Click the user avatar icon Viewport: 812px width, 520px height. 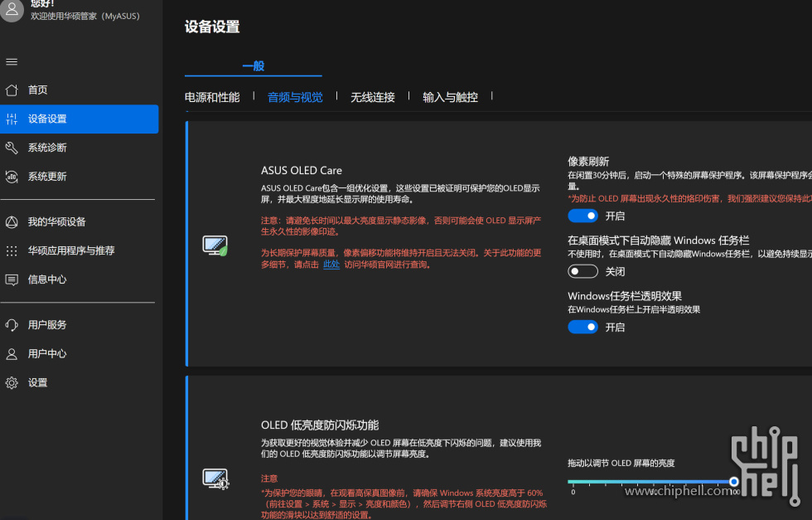click(12, 9)
